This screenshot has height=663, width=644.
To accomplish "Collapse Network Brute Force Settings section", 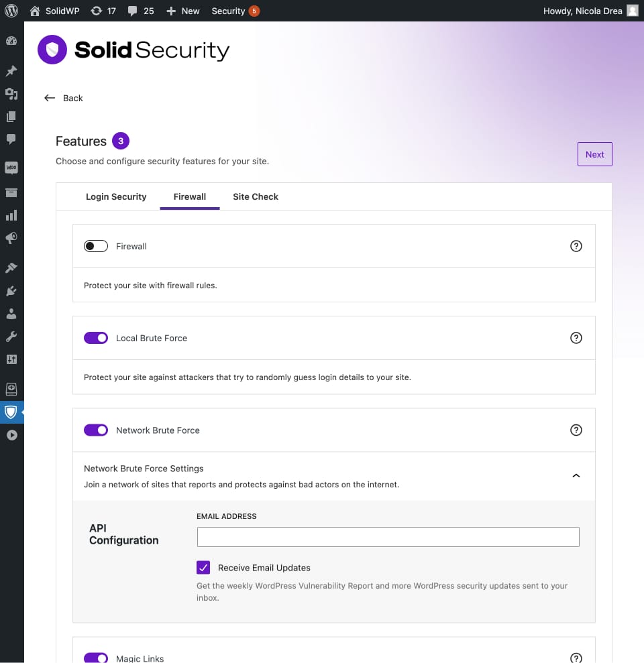I will coord(576,476).
